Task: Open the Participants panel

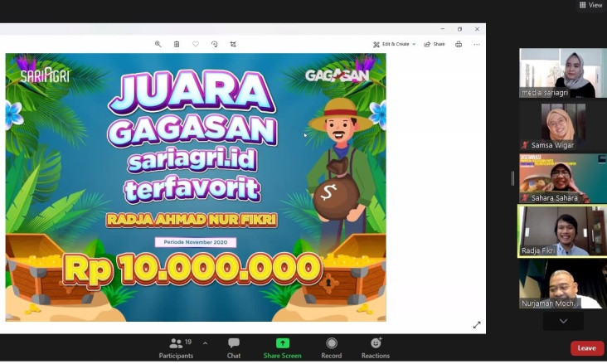Action: 176,348
